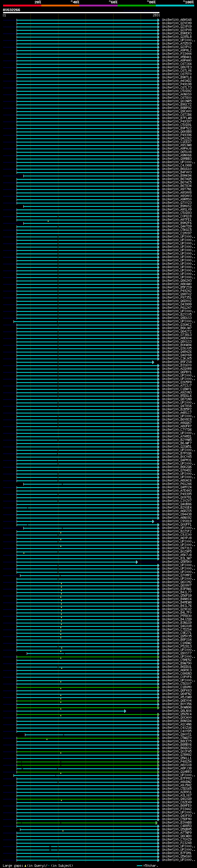This screenshot has height=868, width=197.
Task: Click the UniRef100_P55830 entry
Action: [177, 616]
